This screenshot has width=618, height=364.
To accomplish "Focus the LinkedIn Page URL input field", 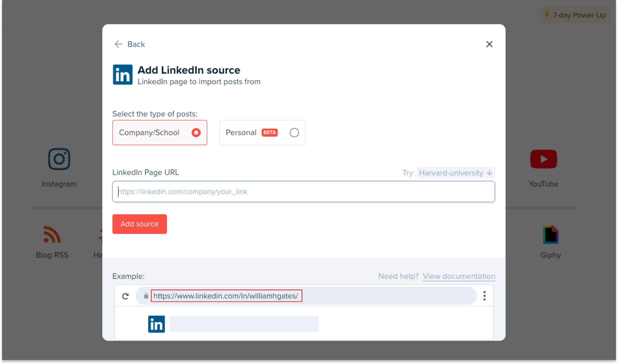I will coord(303,191).
